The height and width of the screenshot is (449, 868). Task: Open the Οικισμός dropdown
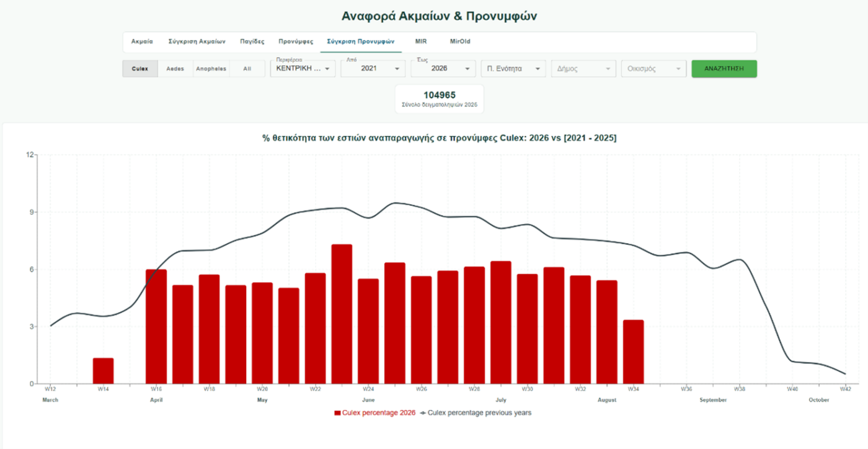coord(654,68)
